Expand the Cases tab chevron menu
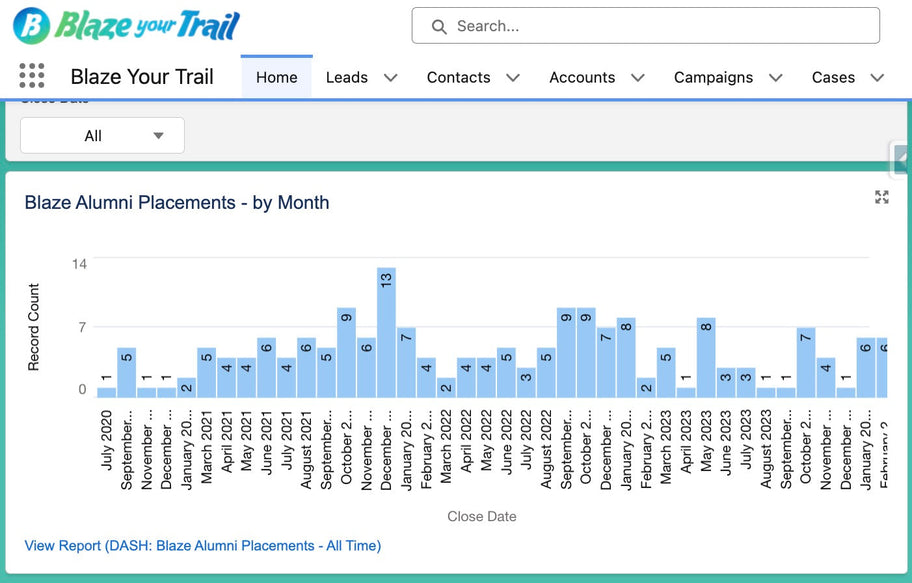The height and width of the screenshot is (583, 912). [x=877, y=78]
